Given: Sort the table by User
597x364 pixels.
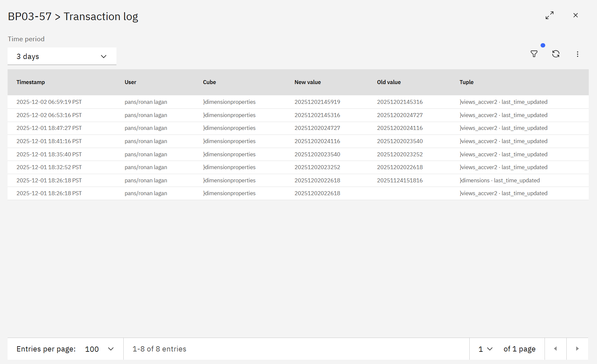Looking at the screenshot, I should coord(130,82).
